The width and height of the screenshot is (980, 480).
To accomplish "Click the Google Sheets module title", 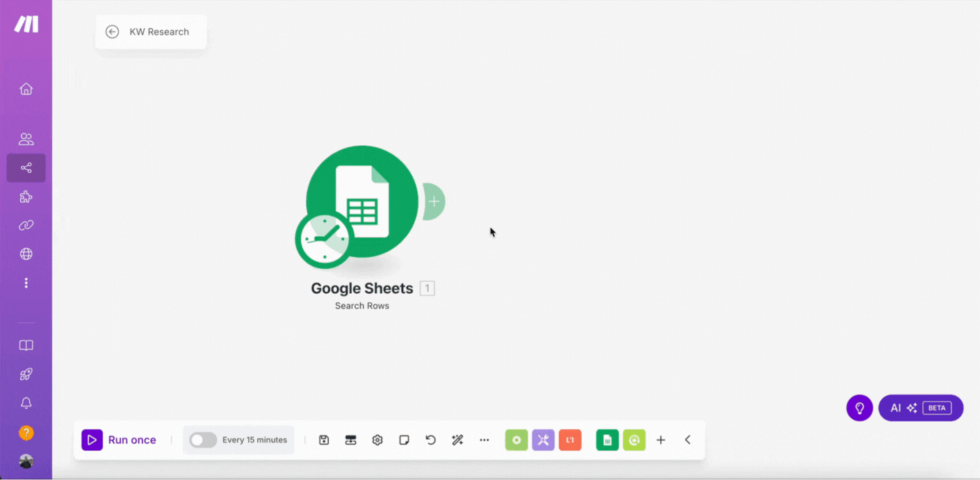I will (x=362, y=288).
